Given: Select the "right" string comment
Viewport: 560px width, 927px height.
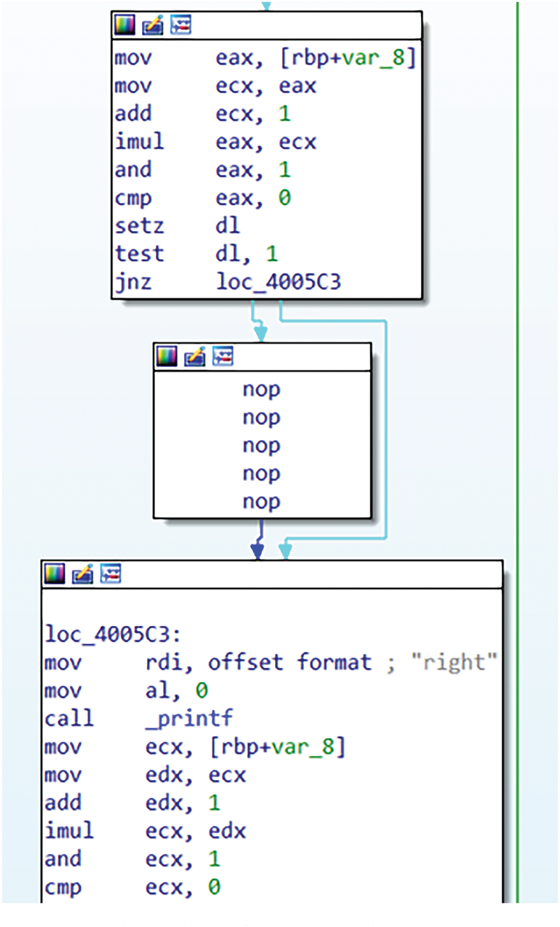Looking at the screenshot, I should pos(454,663).
